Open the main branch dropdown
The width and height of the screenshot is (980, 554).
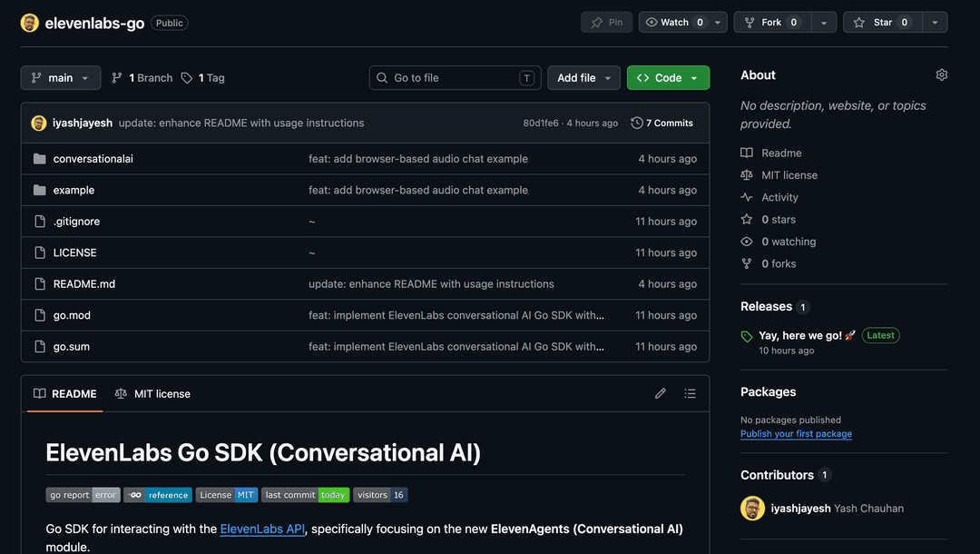click(60, 77)
